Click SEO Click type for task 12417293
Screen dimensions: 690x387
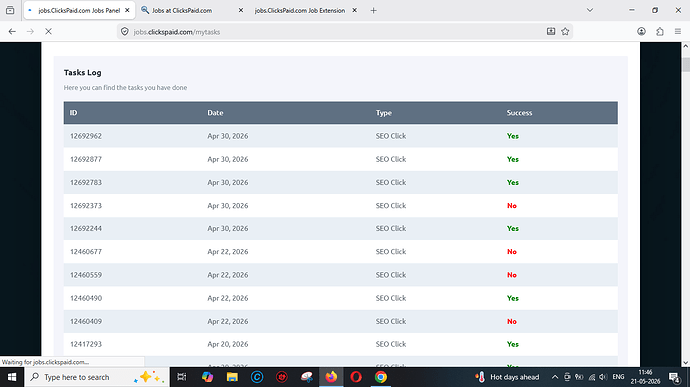click(391, 344)
